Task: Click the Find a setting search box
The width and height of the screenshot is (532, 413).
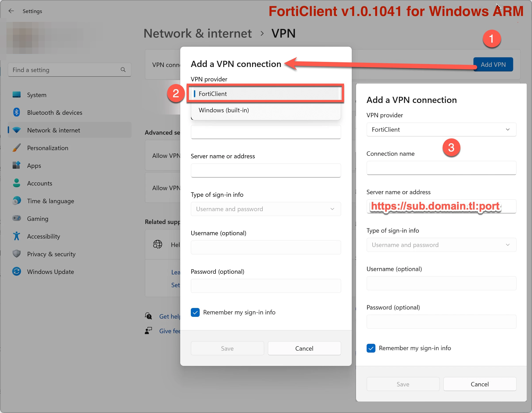Action: point(70,70)
